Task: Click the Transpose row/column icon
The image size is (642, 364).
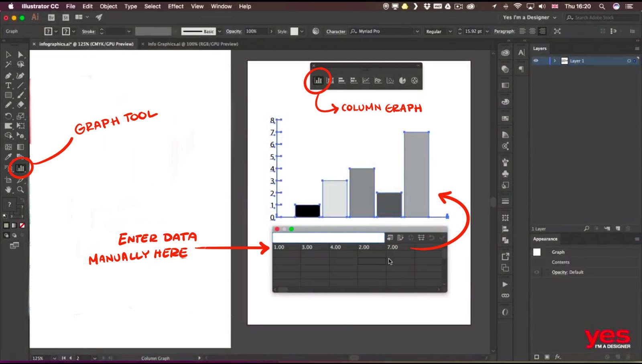Action: click(x=400, y=237)
